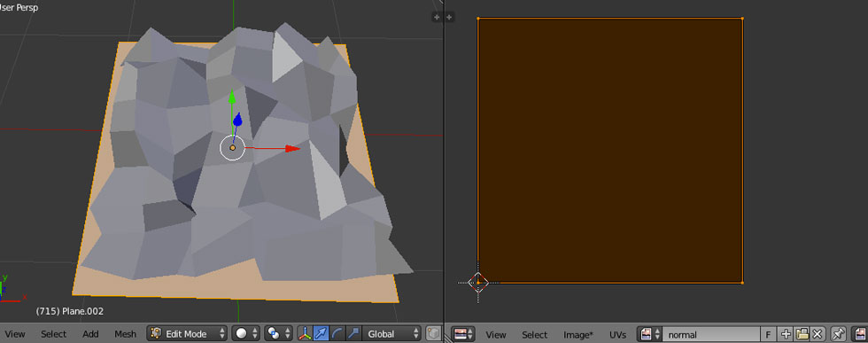Open the UV editor type dropdown
The image size is (868, 343).
pos(463,334)
